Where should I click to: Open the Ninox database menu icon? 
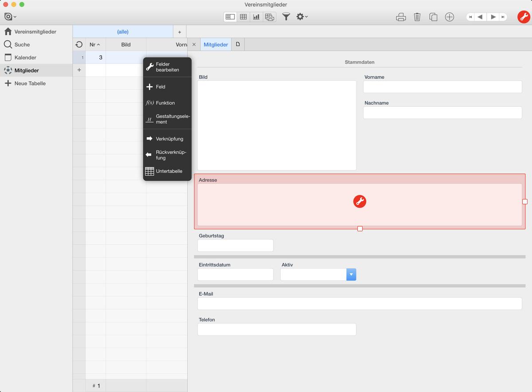[10, 17]
